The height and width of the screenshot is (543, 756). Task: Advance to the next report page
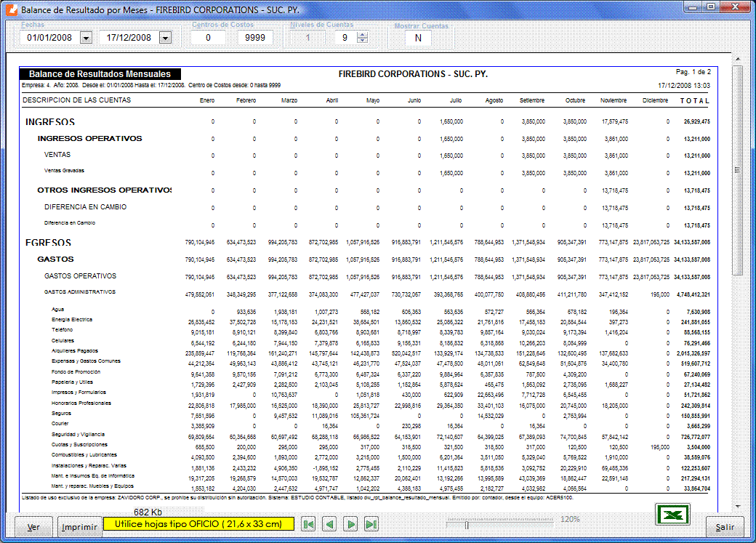(350, 524)
